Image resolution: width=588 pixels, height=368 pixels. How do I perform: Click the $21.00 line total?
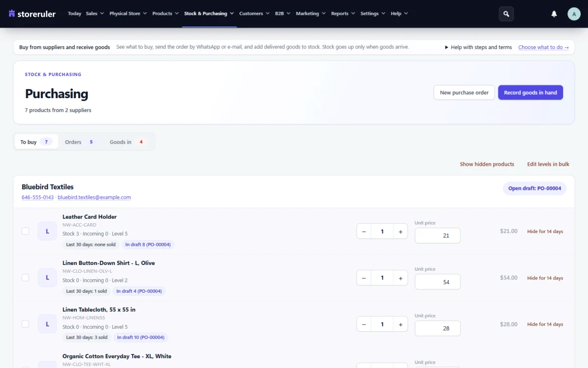coord(509,231)
